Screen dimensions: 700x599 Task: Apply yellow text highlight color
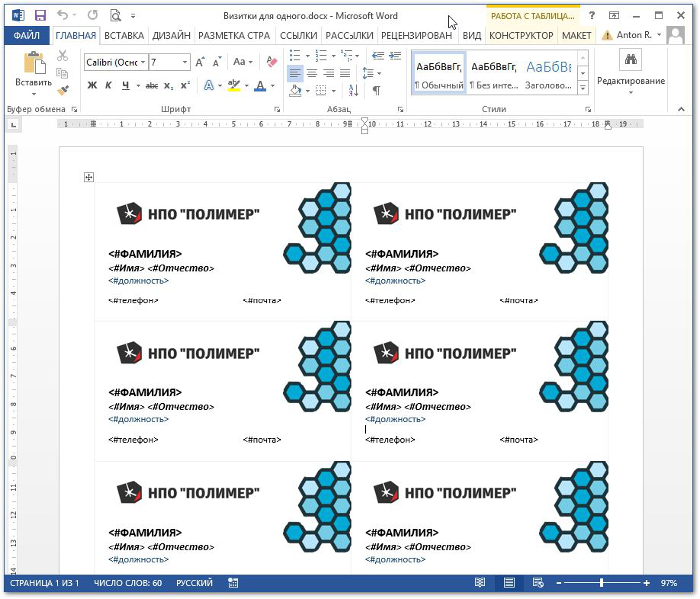point(234,85)
